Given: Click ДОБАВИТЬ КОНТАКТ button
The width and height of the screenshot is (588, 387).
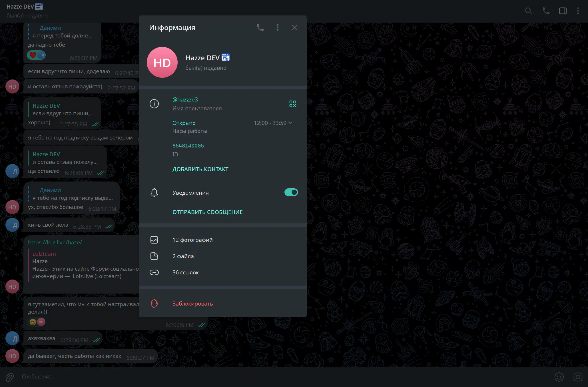Looking at the screenshot, I should point(200,169).
